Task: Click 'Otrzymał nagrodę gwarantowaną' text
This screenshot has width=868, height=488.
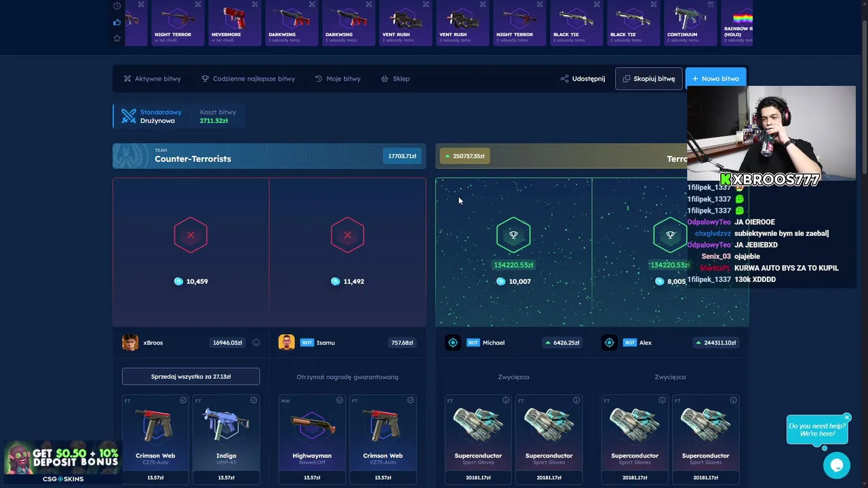Action: click(347, 377)
